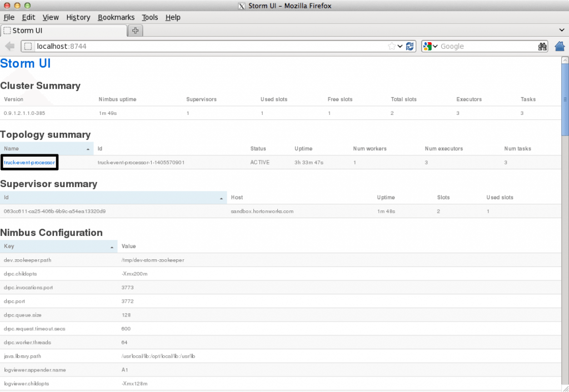The height and width of the screenshot is (392, 569).
Task: Click the site identity icon in address bar
Action: pos(28,47)
